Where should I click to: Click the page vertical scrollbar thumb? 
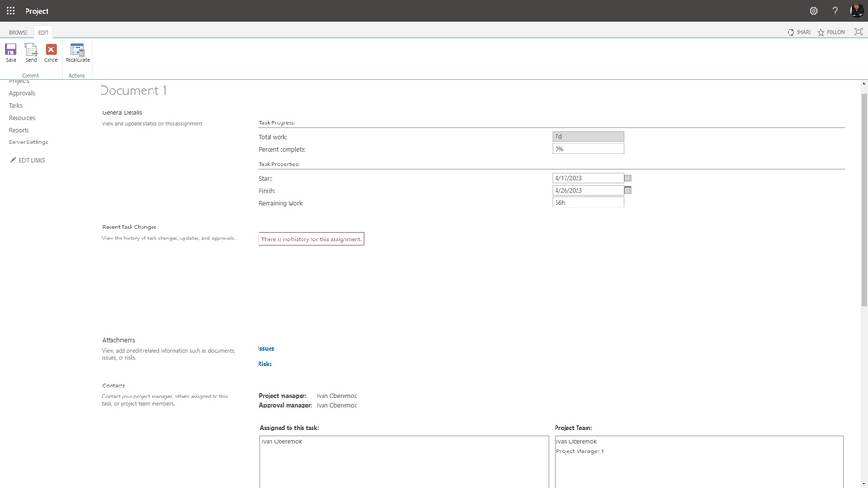pos(863,199)
